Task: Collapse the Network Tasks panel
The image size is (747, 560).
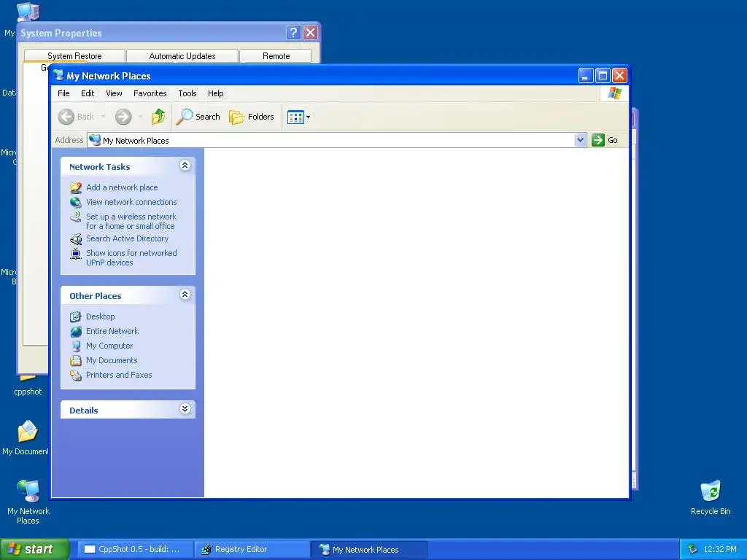Action: [185, 166]
